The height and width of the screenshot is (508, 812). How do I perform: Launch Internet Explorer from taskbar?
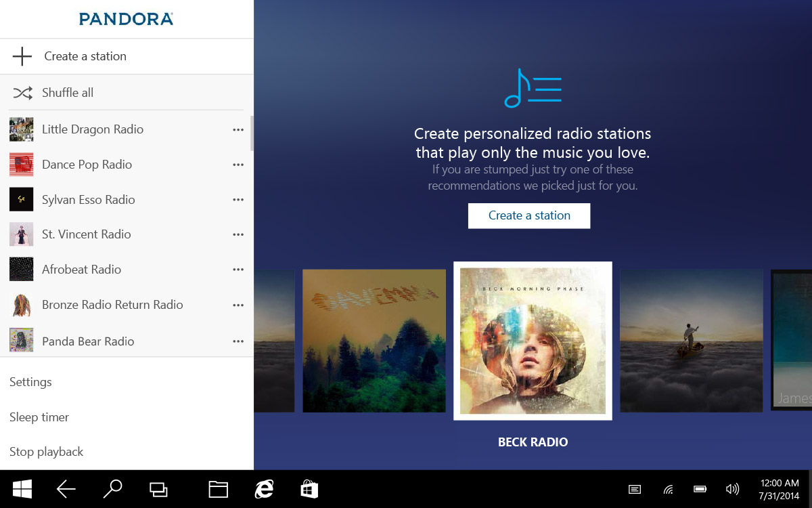pyautogui.click(x=264, y=489)
